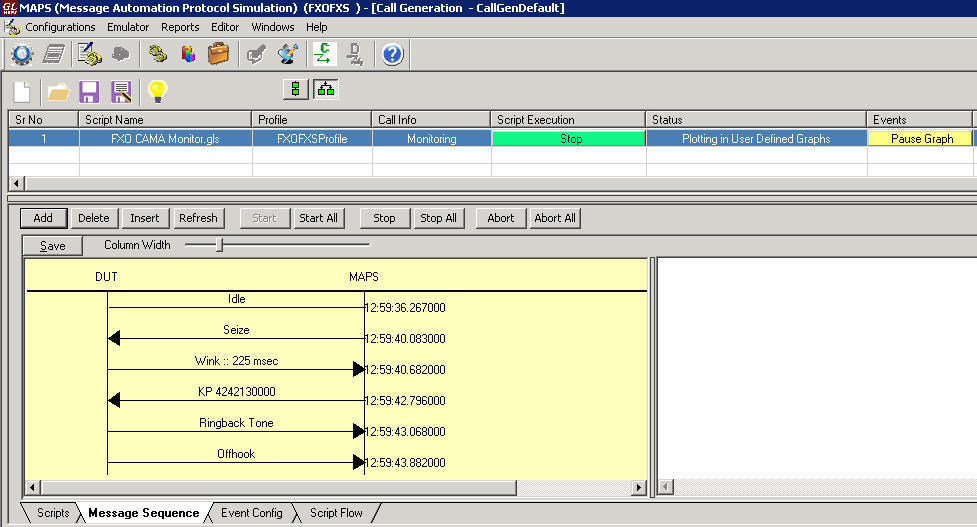Click the Start All button
Screen dimensions: 977x527
(318, 218)
